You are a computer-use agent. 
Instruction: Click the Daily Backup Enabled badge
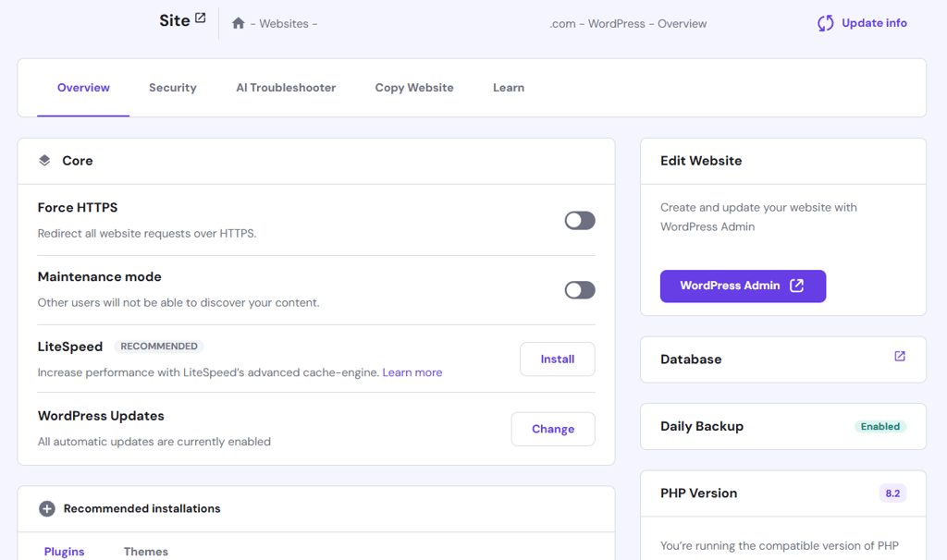click(880, 427)
